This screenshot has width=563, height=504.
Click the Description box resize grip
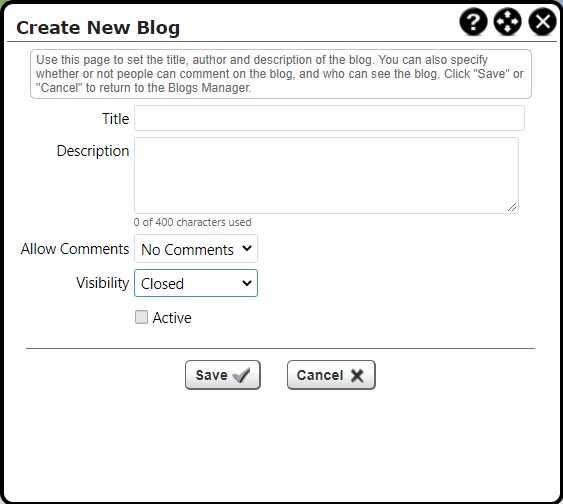tap(512, 207)
